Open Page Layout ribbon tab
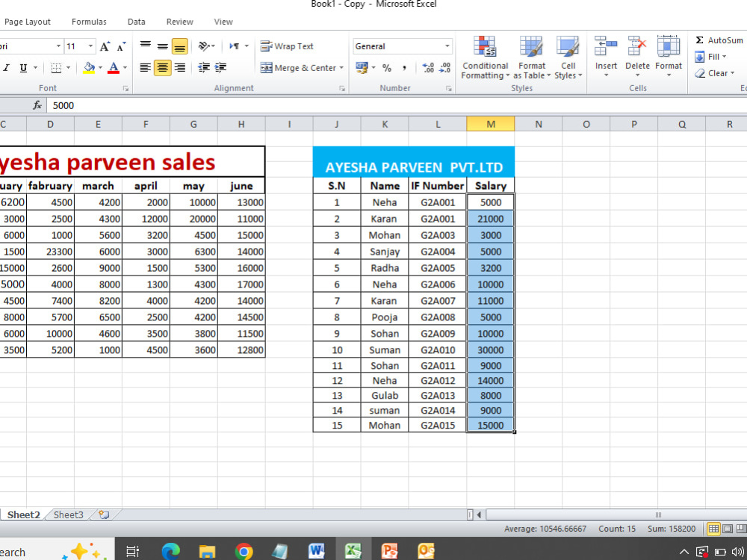The width and height of the screenshot is (747, 560). pyautogui.click(x=27, y=22)
